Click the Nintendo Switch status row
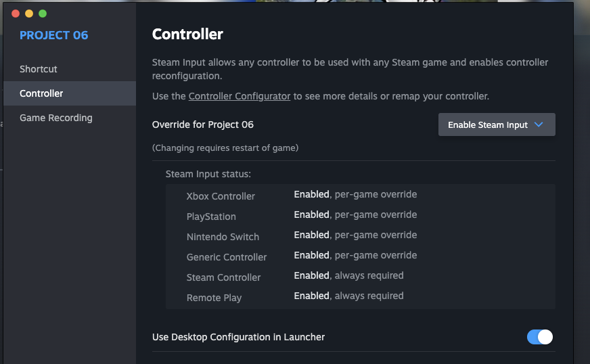 tap(223, 237)
